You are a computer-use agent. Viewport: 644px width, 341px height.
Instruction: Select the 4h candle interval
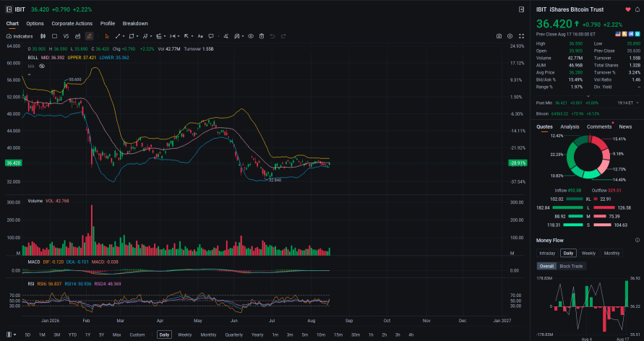coord(411,334)
